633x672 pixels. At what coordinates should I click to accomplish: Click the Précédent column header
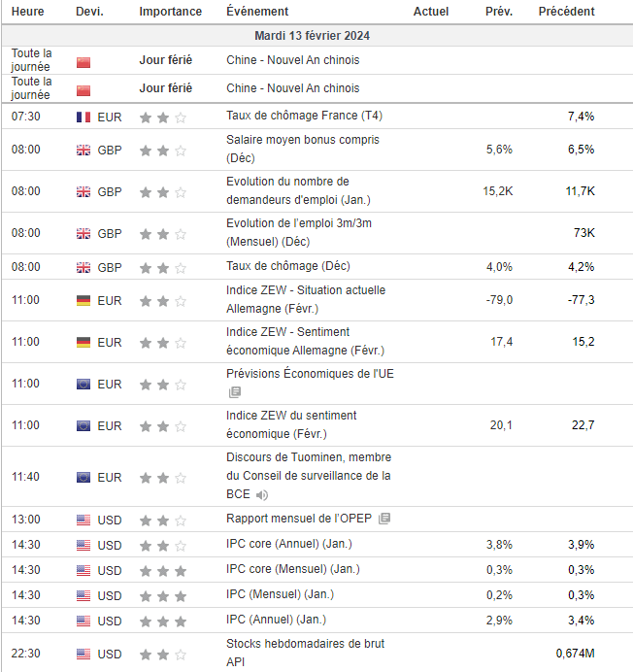click(566, 12)
